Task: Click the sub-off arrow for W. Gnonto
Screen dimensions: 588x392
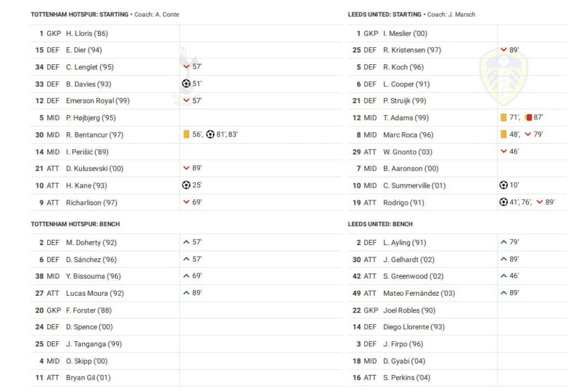Action: [x=503, y=151]
